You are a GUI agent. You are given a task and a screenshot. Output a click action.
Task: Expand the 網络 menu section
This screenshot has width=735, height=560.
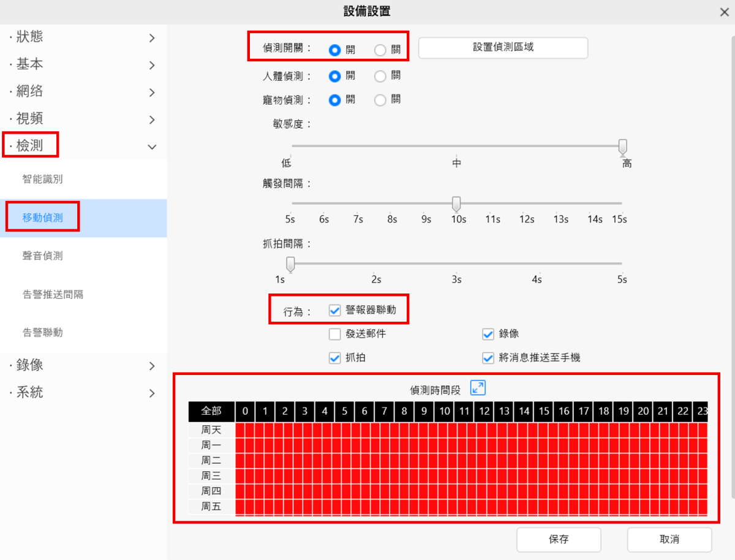click(x=83, y=92)
